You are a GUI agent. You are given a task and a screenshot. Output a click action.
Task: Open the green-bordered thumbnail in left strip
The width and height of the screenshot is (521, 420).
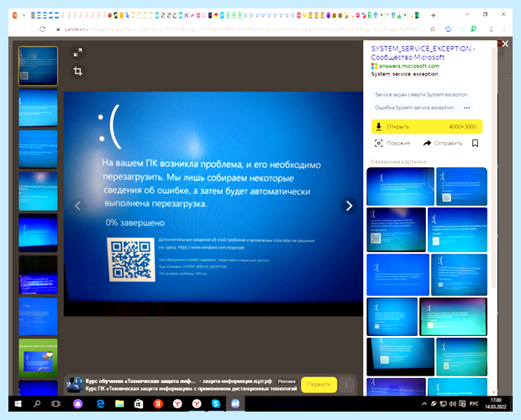click(38, 358)
